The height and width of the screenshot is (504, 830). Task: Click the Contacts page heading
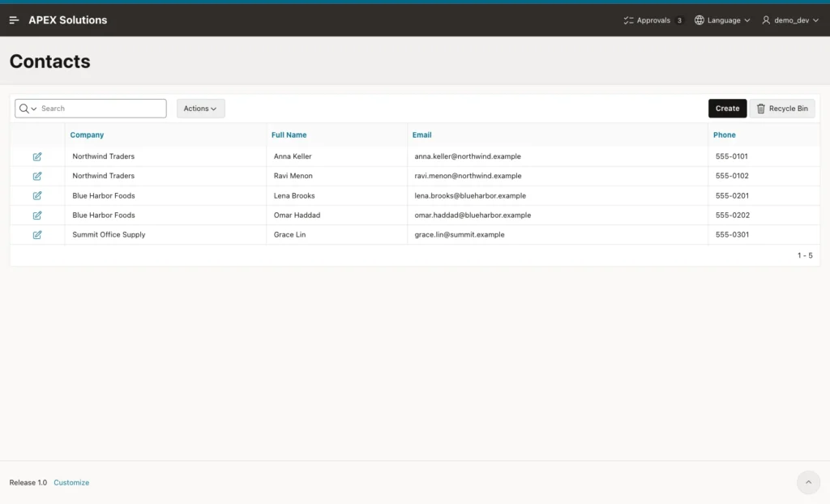49,62
